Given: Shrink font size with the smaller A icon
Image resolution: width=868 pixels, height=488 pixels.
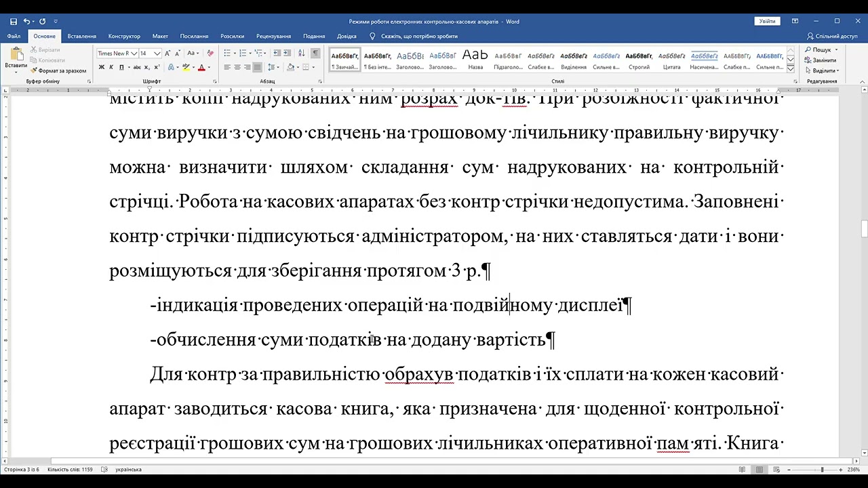Looking at the screenshot, I should (x=178, y=54).
